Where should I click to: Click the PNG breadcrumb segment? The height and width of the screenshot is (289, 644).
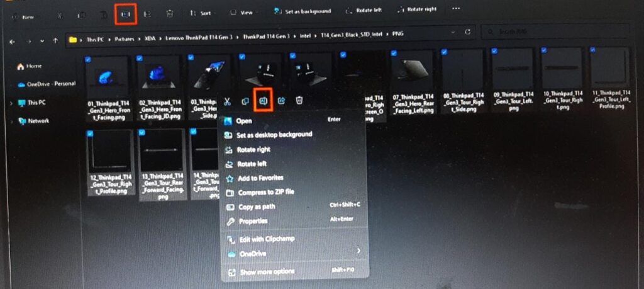pos(398,34)
